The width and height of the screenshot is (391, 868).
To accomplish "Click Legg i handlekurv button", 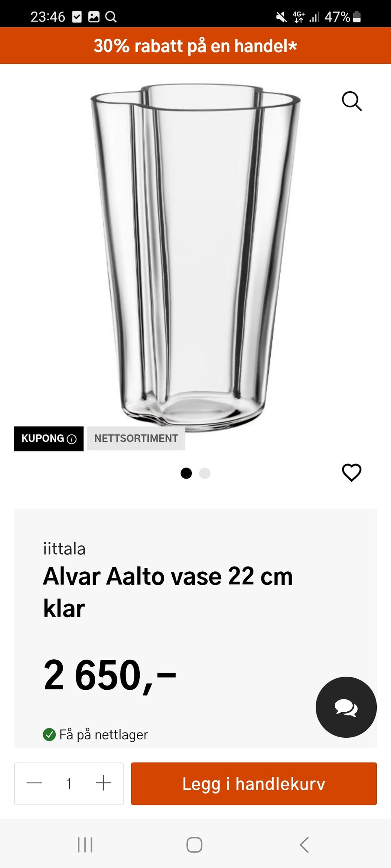I will [x=254, y=784].
